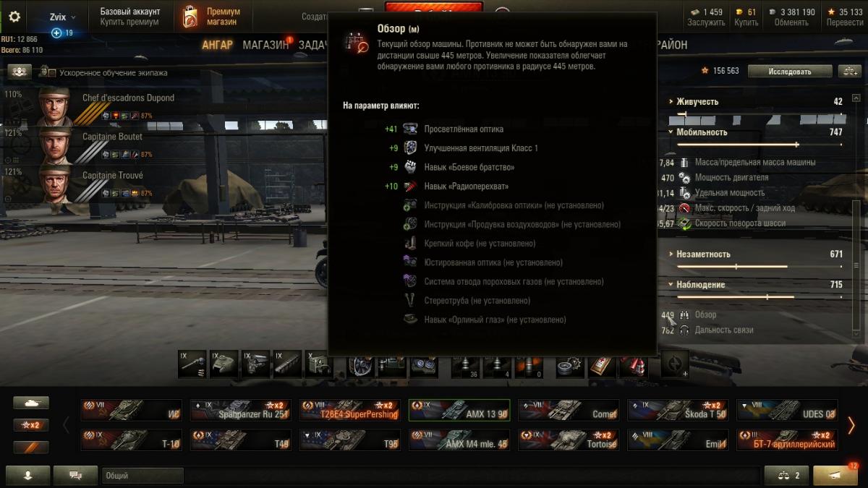Click the Исследовать research button
This screenshot has width=868, height=488.
tap(790, 71)
